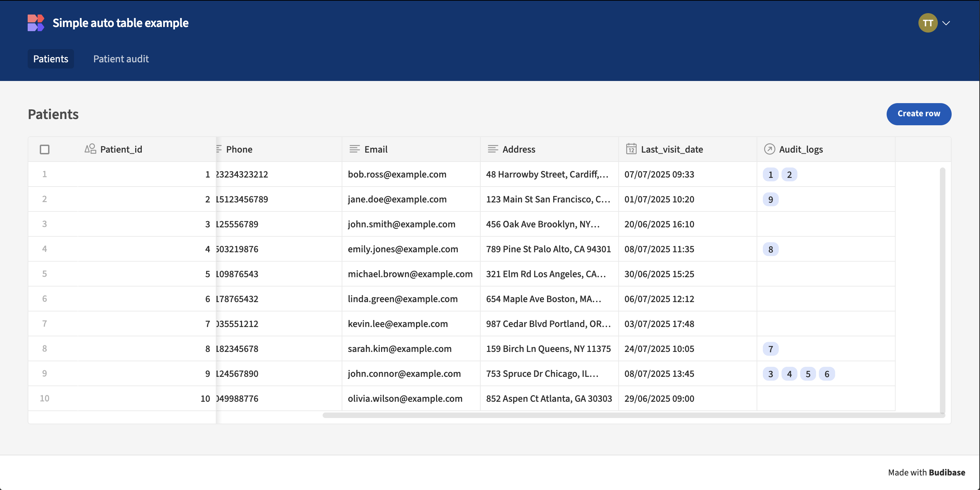Click the 123 Main St address cell
Screen dimensions: 980x490
pyautogui.click(x=549, y=199)
